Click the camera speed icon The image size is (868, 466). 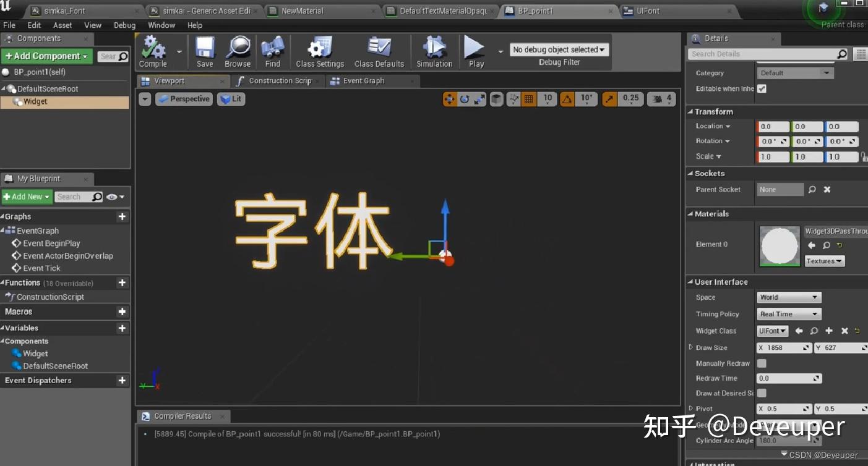[x=658, y=98]
